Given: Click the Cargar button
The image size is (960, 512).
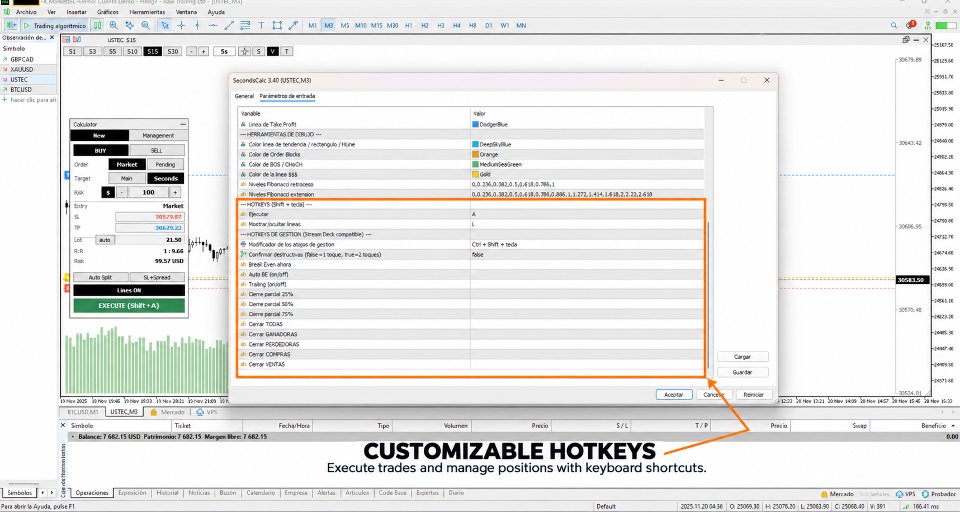Looking at the screenshot, I should (x=742, y=357).
